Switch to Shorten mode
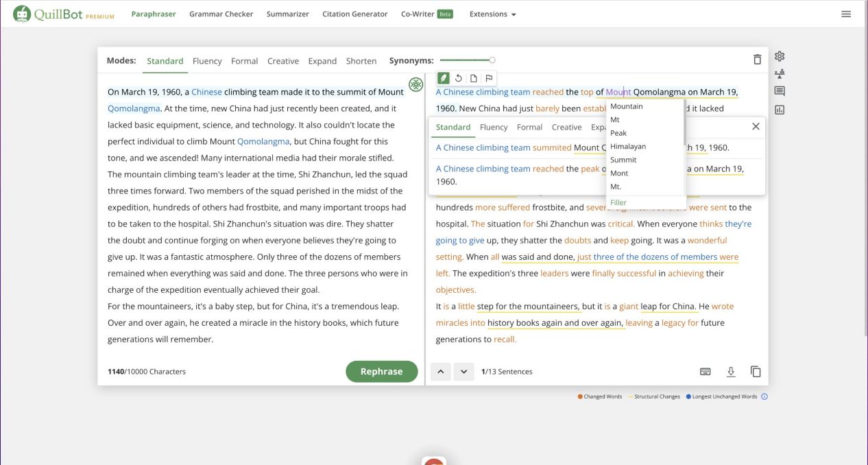Screen dimensions: 868x465 361,61
